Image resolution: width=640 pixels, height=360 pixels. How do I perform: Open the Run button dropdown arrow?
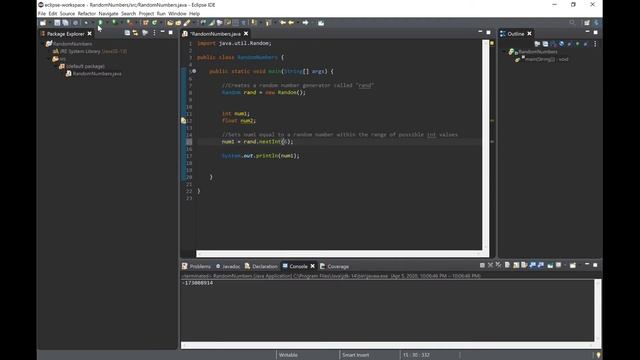coord(107,23)
